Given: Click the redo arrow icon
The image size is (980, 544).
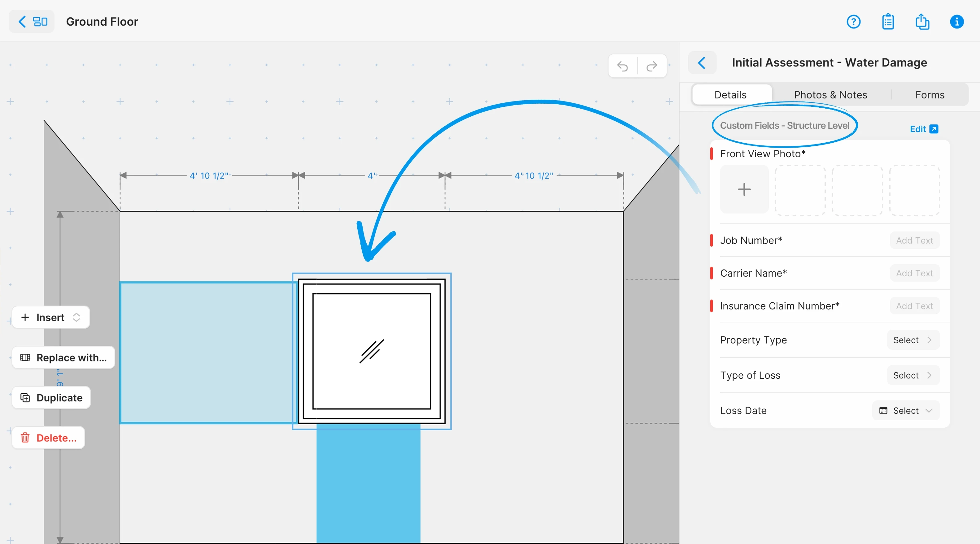Looking at the screenshot, I should click(x=652, y=66).
